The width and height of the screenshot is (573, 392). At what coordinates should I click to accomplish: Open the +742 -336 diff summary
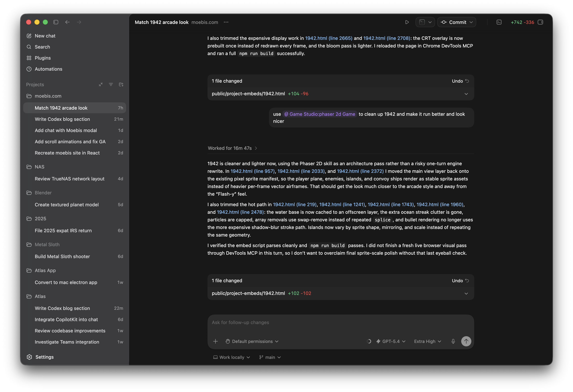click(x=522, y=22)
